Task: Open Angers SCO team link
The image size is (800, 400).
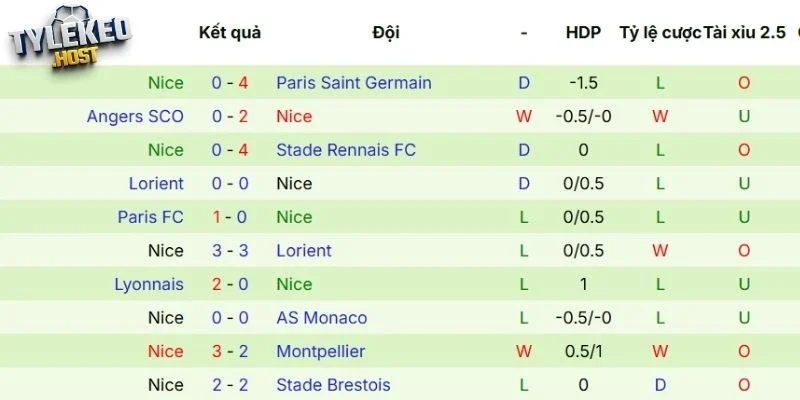Action: (135, 116)
